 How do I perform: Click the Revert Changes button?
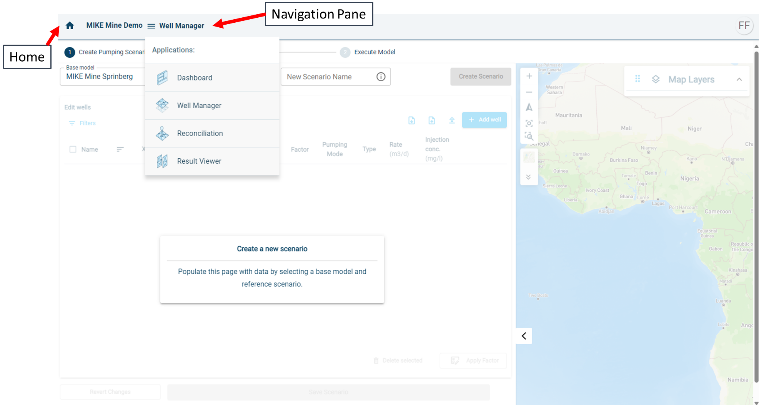click(x=110, y=392)
